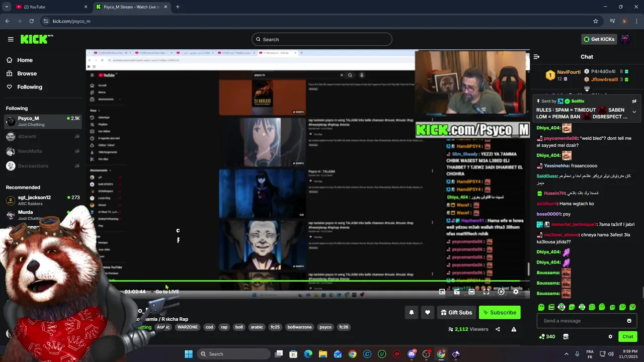Reload the Kick page

[31, 21]
